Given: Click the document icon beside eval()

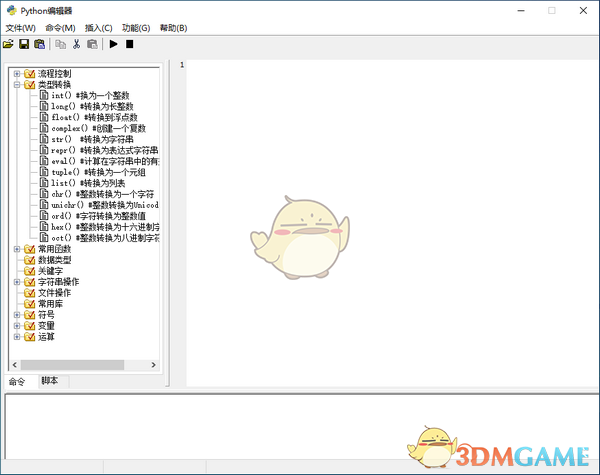Looking at the screenshot, I should pyautogui.click(x=44, y=161).
